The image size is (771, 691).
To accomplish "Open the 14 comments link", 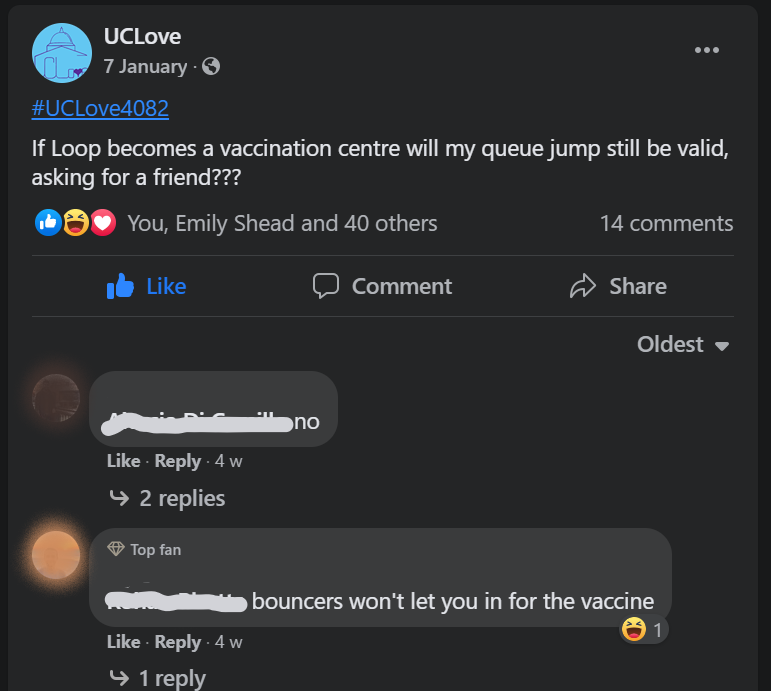I will [666, 223].
